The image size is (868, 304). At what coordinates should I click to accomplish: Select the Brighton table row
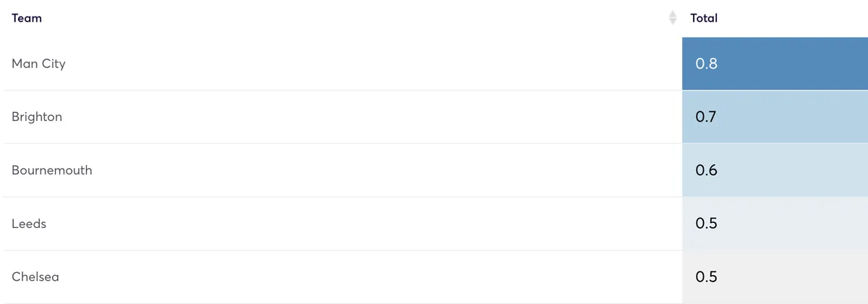362,117
